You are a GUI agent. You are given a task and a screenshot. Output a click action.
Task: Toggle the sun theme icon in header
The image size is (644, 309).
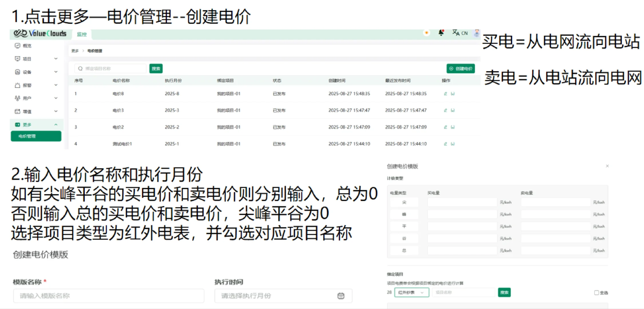pos(427,33)
